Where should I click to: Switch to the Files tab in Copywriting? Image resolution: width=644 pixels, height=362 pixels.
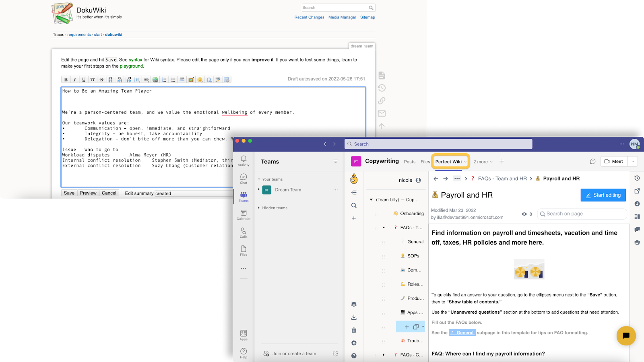(425, 162)
